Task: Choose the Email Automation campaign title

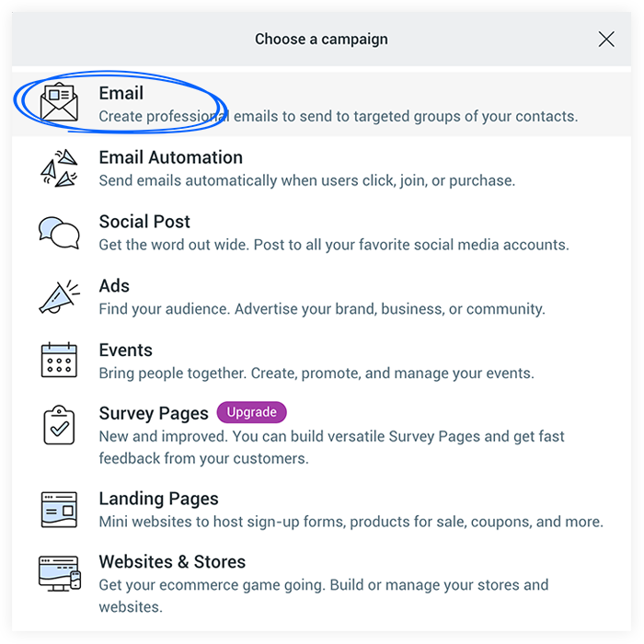Action: point(171,157)
